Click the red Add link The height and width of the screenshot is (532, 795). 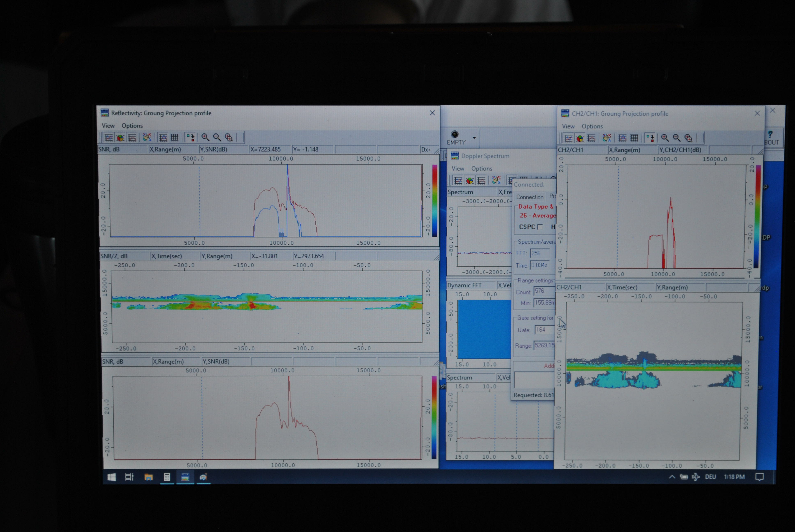click(x=549, y=366)
